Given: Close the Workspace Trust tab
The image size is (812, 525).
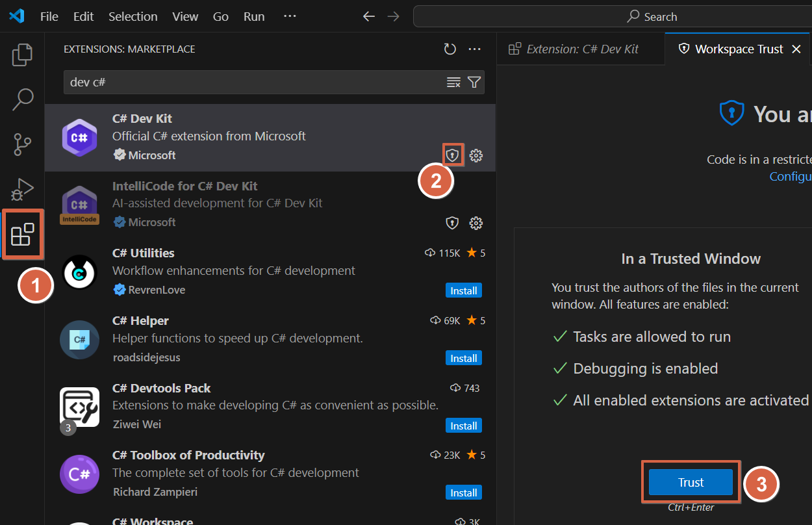Looking at the screenshot, I should 796,49.
